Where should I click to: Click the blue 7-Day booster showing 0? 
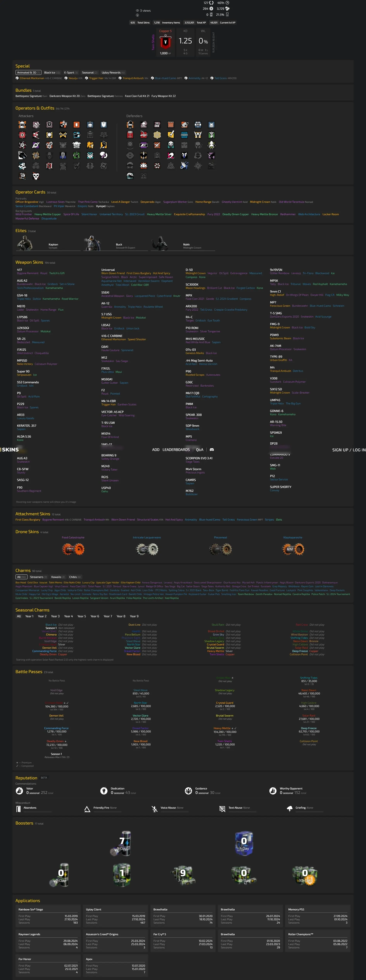tap(244, 844)
